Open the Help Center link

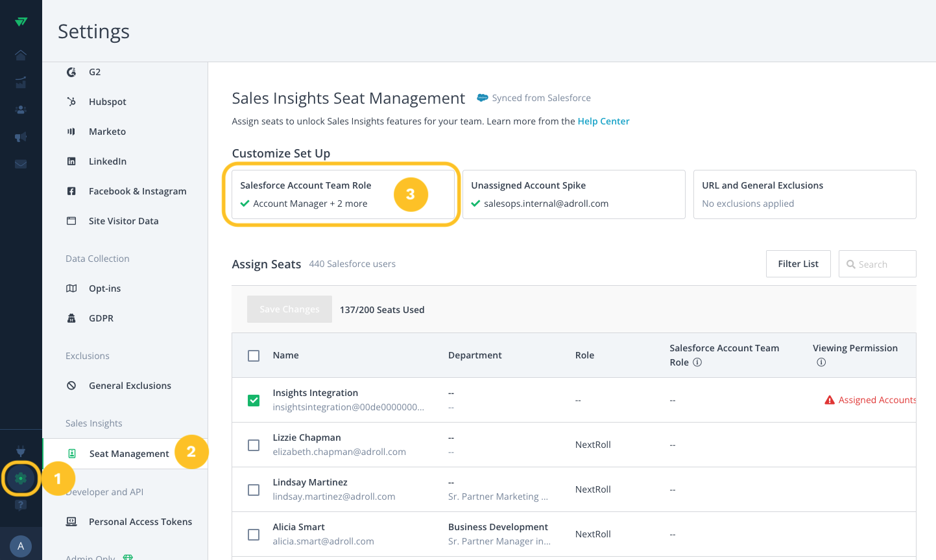[x=603, y=121]
